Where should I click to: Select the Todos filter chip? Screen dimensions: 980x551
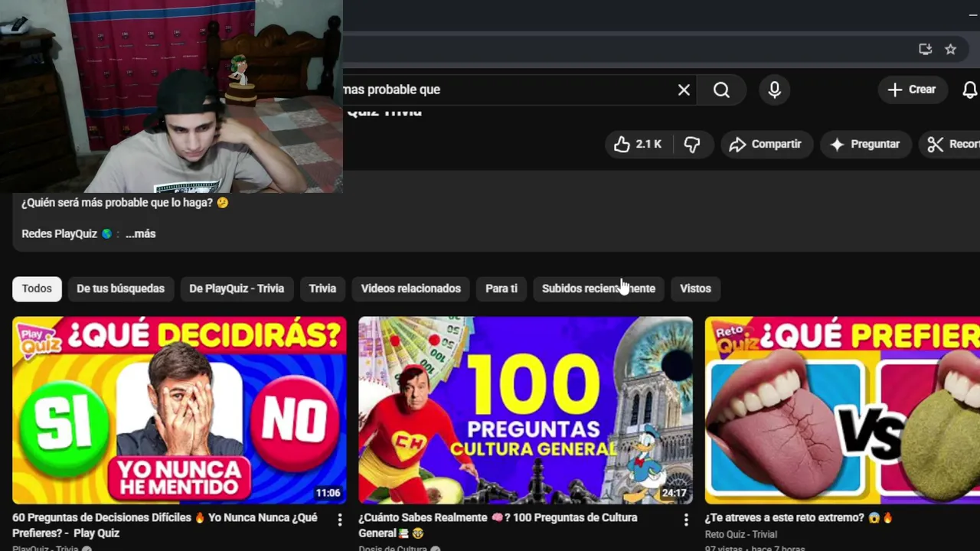point(37,289)
